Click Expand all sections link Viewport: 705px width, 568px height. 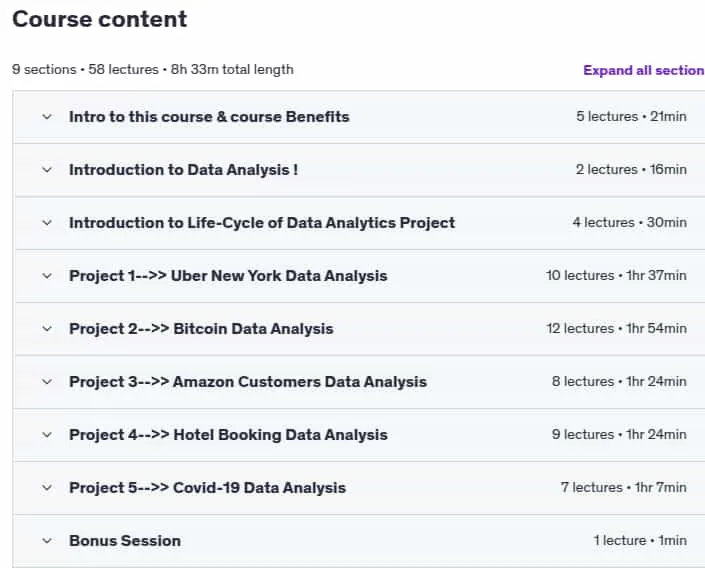point(644,71)
